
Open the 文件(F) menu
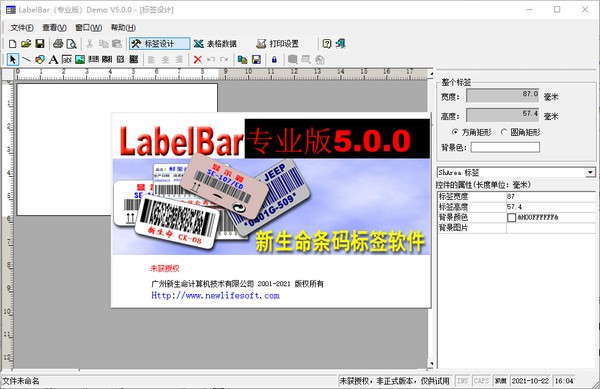click(22, 28)
